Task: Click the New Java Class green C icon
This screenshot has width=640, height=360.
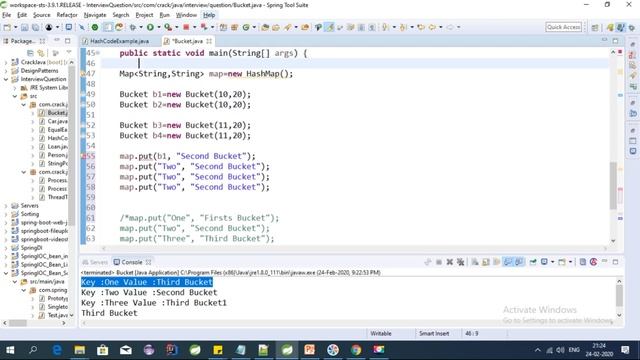Action: point(246,27)
